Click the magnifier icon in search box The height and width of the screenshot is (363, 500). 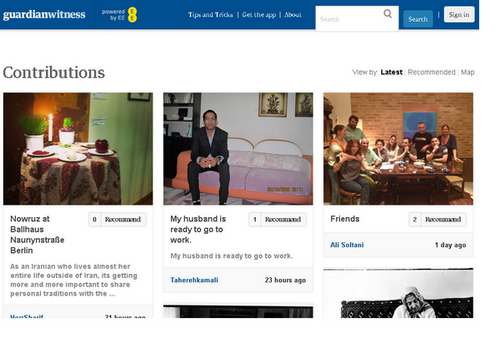click(388, 14)
